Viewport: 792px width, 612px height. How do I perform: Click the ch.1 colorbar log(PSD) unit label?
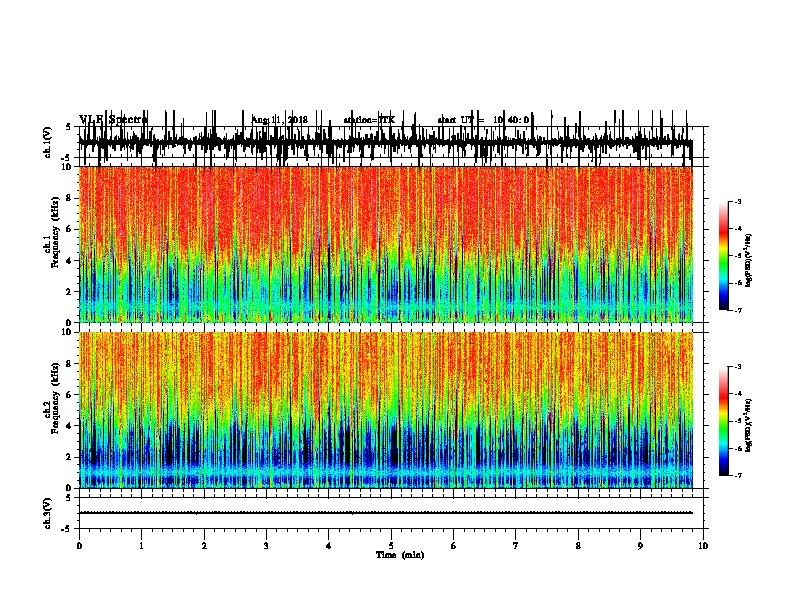[x=748, y=260]
